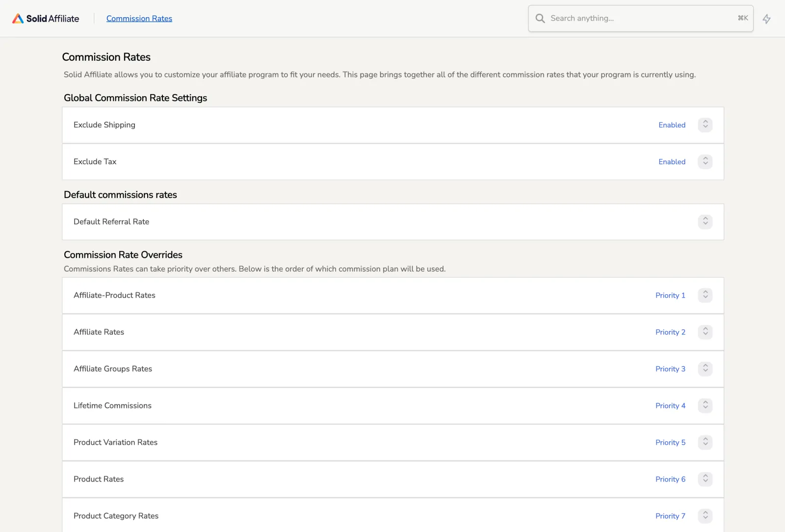Click the magnifier search icon
This screenshot has height=532, width=785.
pyautogui.click(x=540, y=18)
